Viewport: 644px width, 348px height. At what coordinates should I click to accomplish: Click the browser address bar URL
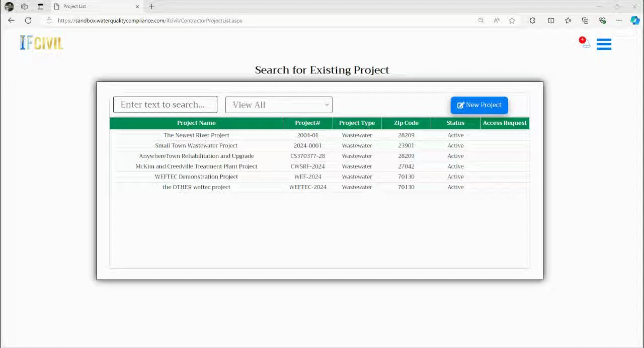coord(150,21)
